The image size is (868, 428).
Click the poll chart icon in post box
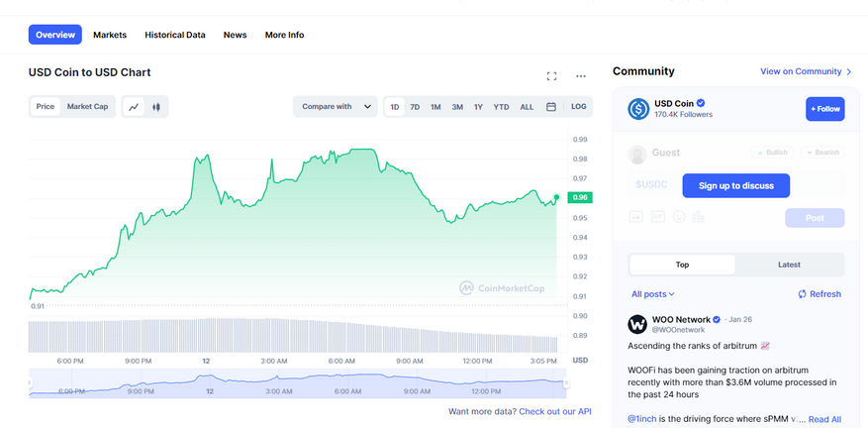pos(698,217)
